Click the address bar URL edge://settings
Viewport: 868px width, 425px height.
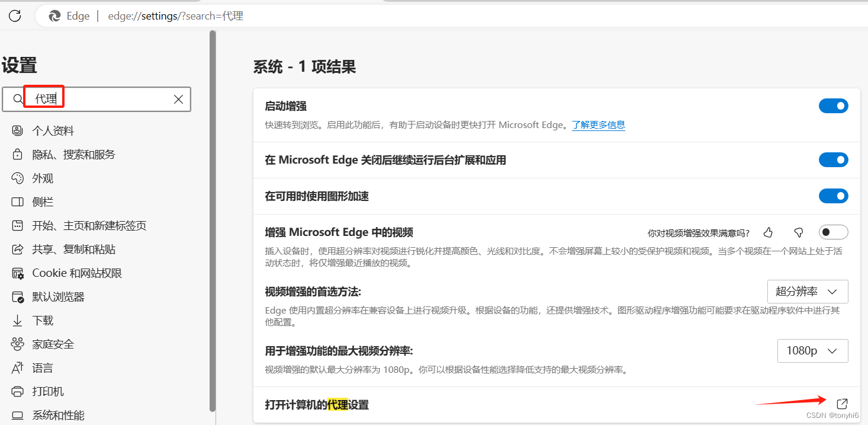point(175,16)
